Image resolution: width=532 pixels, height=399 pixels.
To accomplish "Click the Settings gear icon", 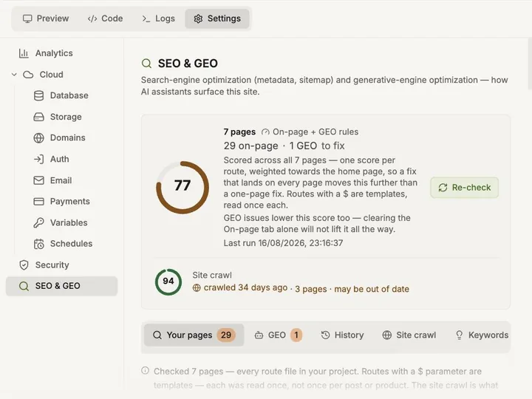I will (x=198, y=18).
